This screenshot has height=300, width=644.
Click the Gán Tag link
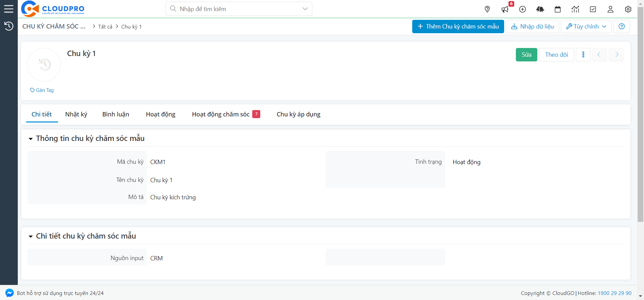tap(42, 90)
